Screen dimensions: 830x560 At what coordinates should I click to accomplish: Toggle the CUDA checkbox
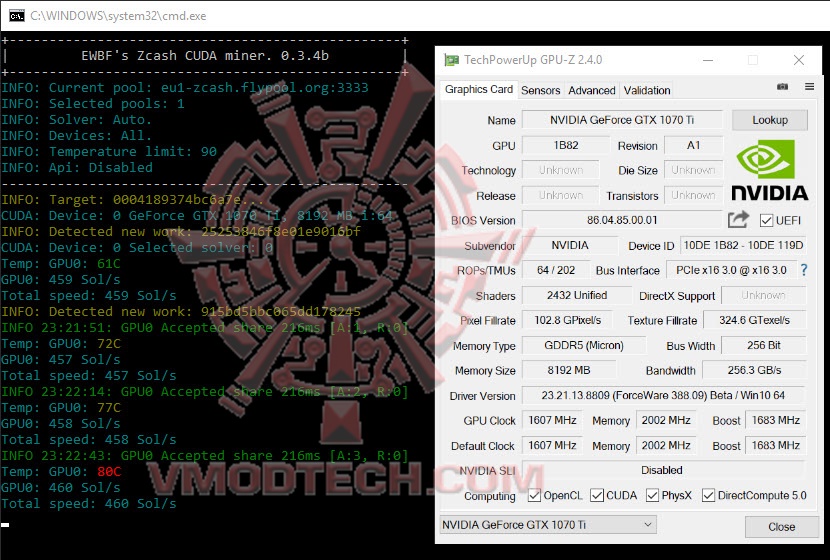tap(597, 495)
